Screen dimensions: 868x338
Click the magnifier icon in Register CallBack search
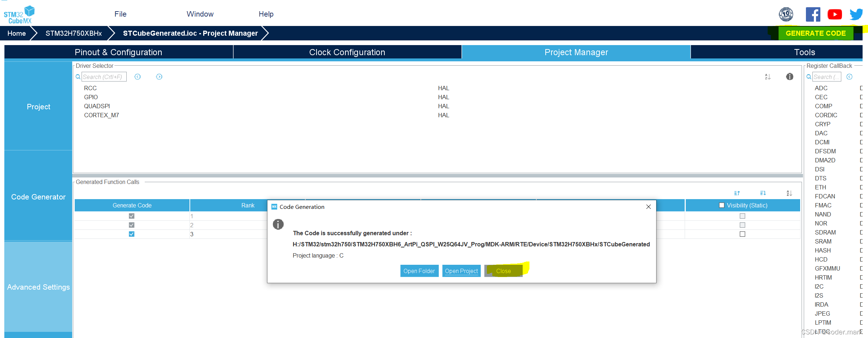(x=809, y=76)
